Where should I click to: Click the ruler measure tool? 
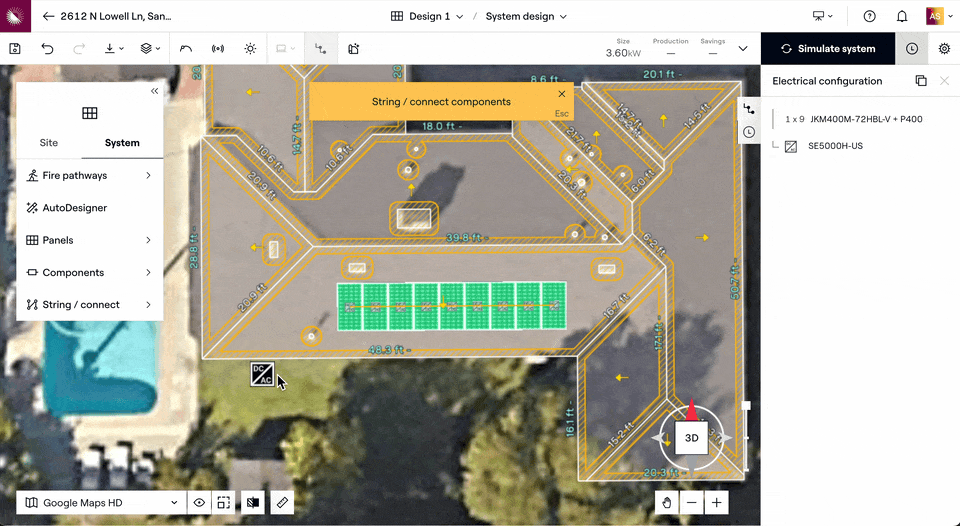[x=282, y=502]
